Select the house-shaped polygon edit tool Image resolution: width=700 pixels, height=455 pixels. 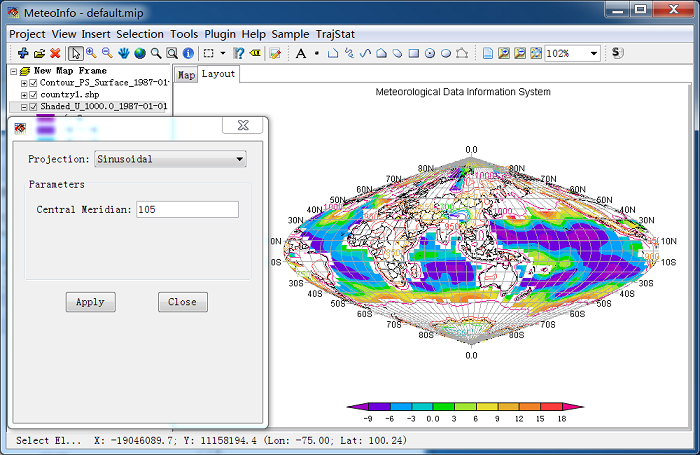462,53
